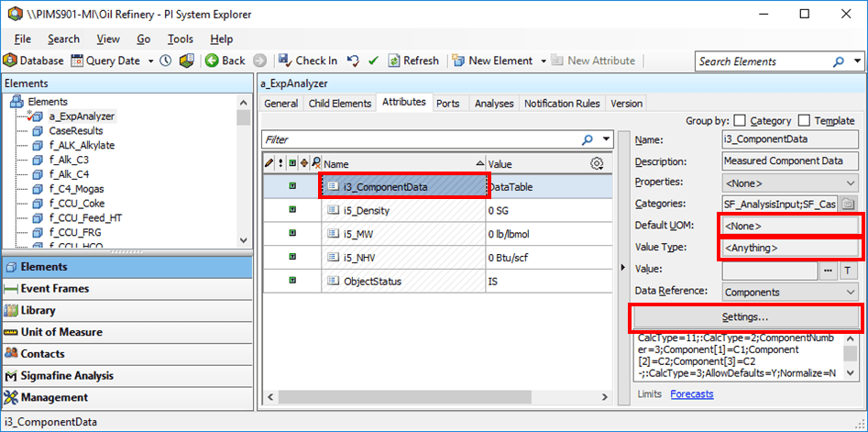The image size is (868, 432).
Task: Click green template icon in i5_Density row
Action: point(292,210)
